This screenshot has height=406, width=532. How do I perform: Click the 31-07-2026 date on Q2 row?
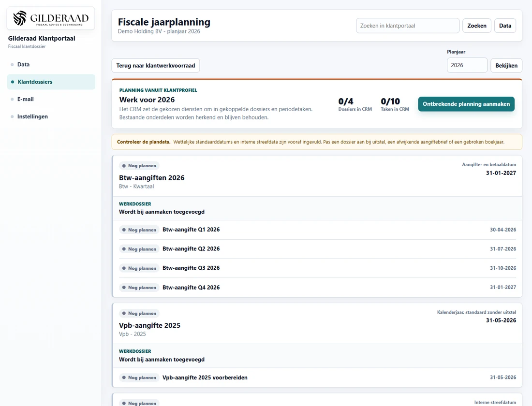point(503,249)
